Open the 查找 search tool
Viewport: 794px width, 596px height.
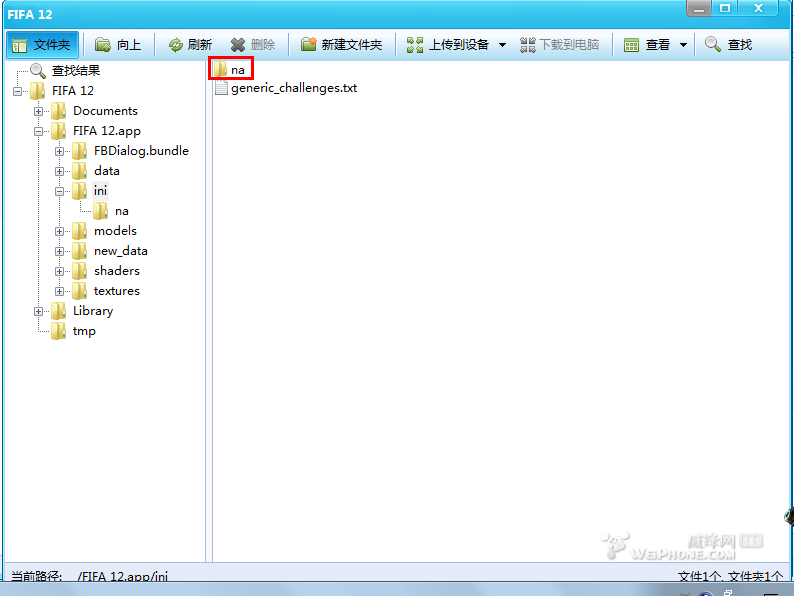[x=728, y=45]
